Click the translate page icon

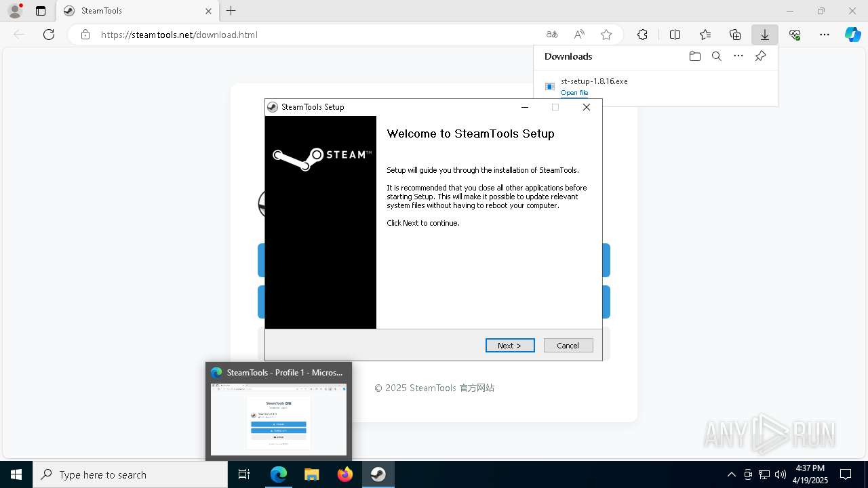[552, 35]
